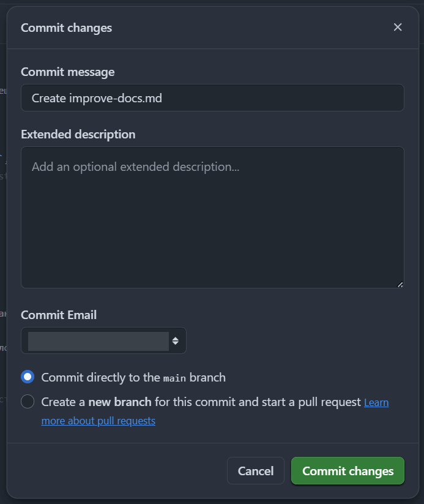Click the 'Commit directly to the main branch' label text
424x504 pixels.
tap(133, 377)
